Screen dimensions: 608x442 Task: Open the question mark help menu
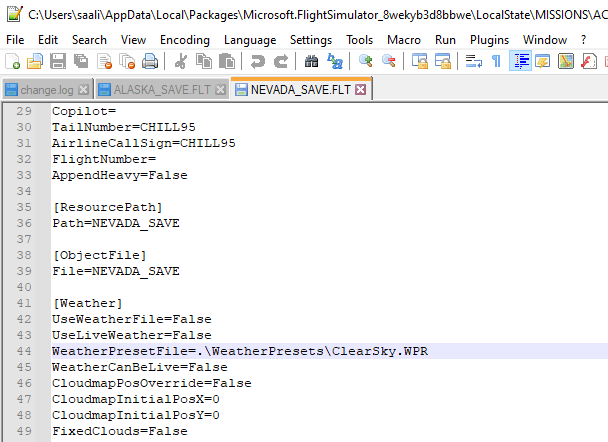coord(584,40)
